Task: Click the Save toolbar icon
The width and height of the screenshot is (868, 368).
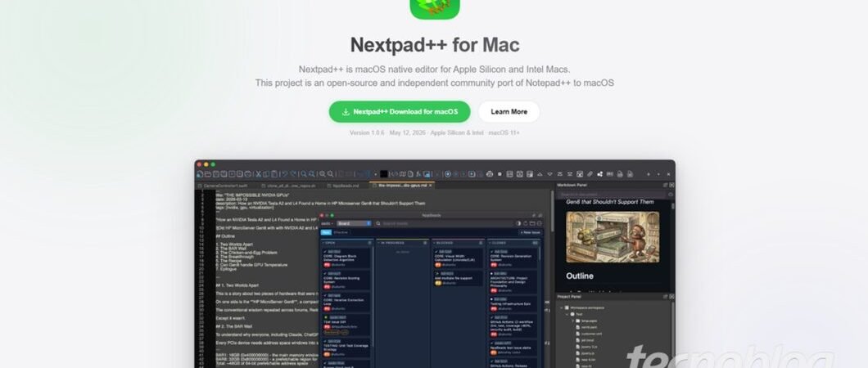Action: (216, 174)
